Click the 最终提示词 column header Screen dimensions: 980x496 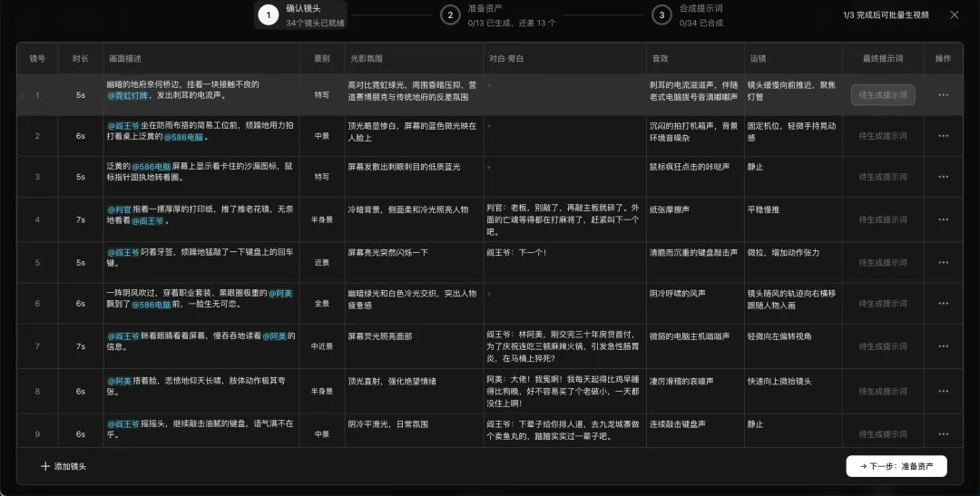(x=883, y=59)
